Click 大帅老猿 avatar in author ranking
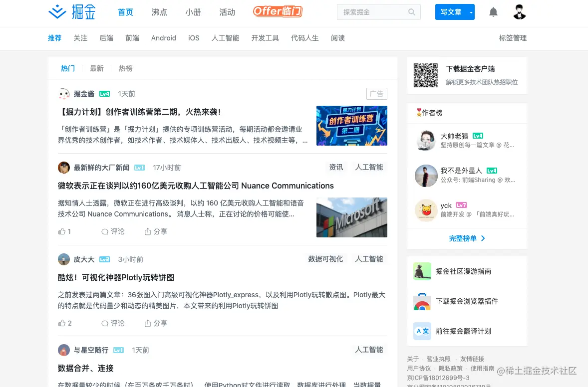 426,141
